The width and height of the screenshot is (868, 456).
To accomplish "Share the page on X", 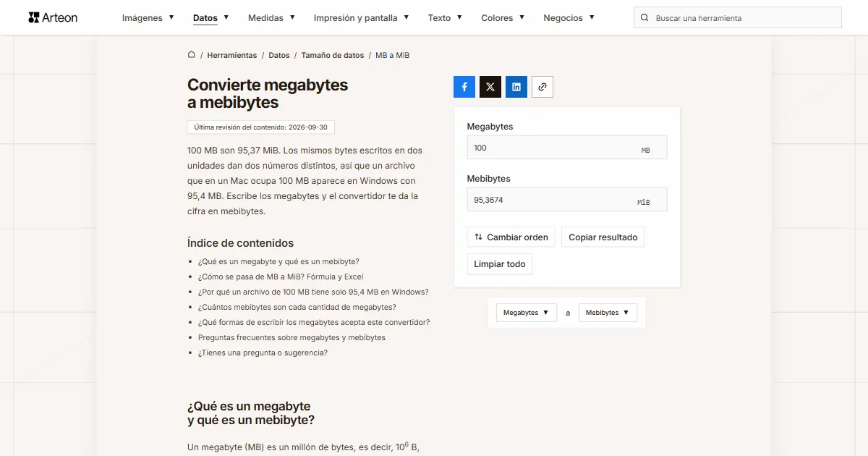I will coord(490,87).
